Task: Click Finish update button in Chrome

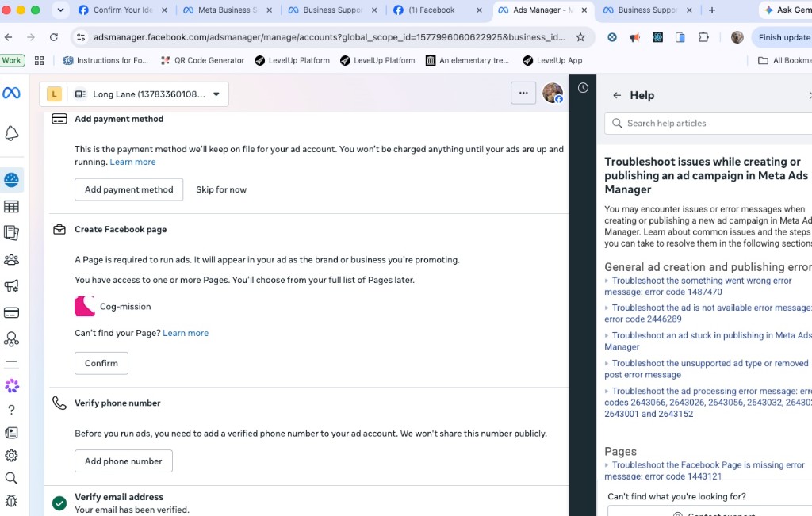Action: point(783,37)
